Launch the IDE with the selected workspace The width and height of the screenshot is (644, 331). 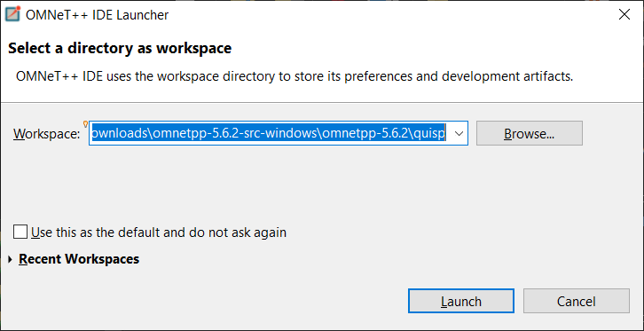click(x=460, y=301)
